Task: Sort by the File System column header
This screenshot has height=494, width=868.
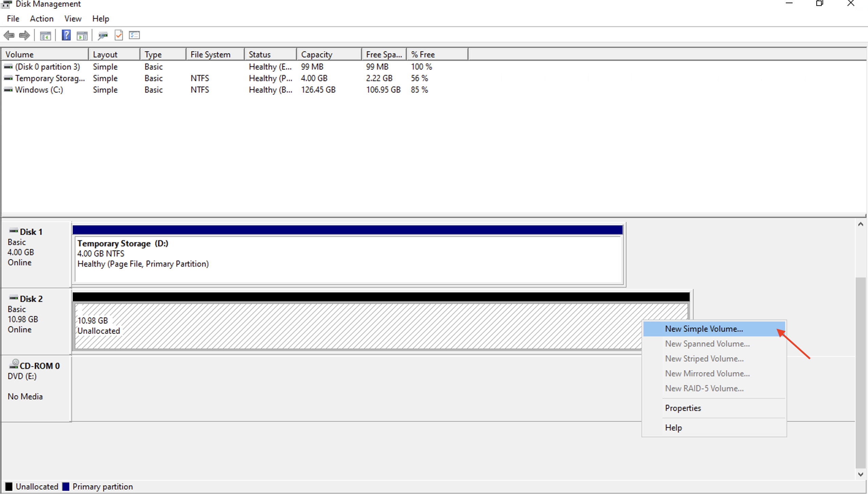Action: 216,55
